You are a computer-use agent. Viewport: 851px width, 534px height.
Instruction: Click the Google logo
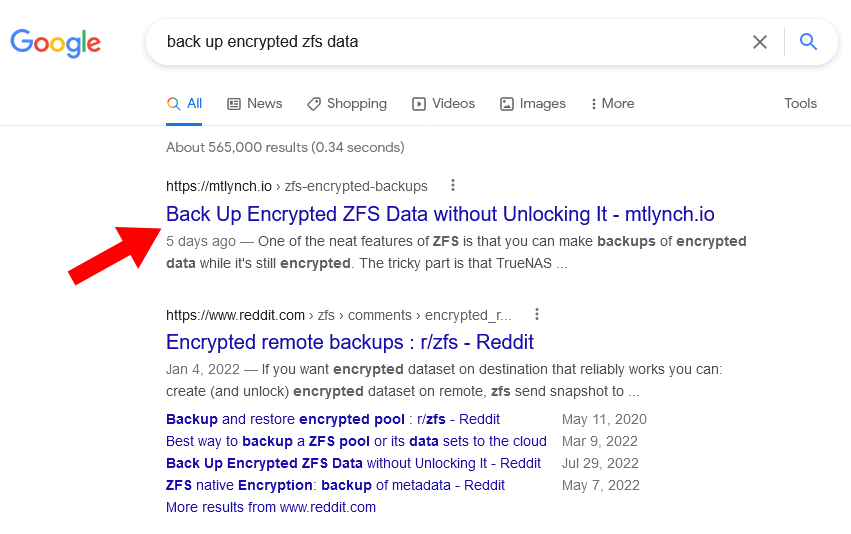[56, 42]
